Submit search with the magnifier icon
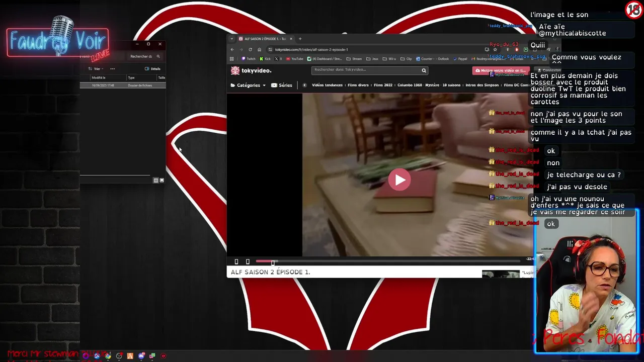The image size is (644, 362). click(424, 70)
